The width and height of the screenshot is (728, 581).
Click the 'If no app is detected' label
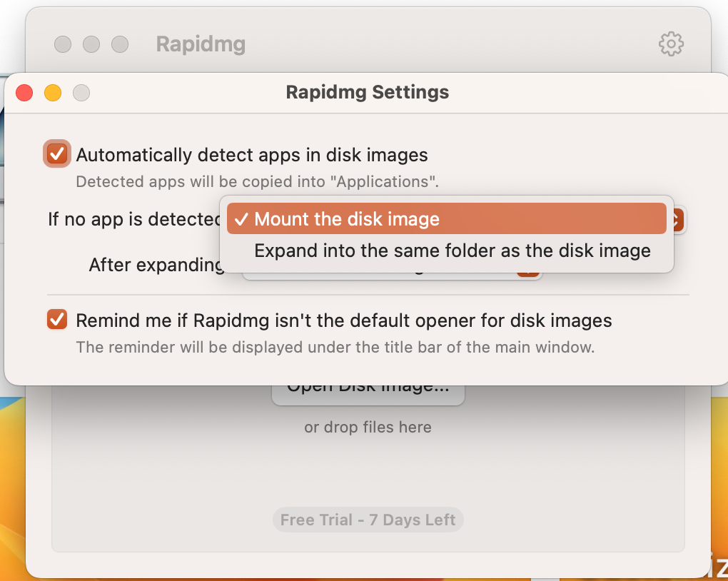[x=134, y=219]
